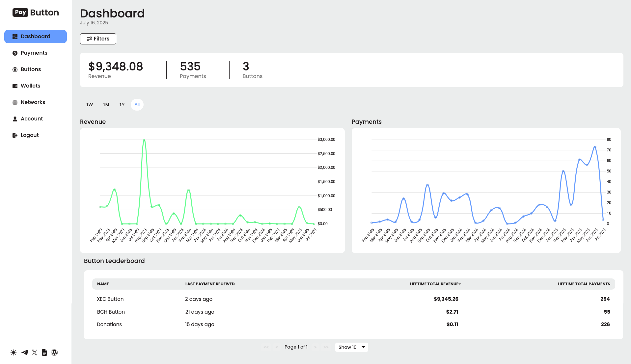The image size is (631, 364).
Task: Open the Wallets page
Action: click(31, 86)
